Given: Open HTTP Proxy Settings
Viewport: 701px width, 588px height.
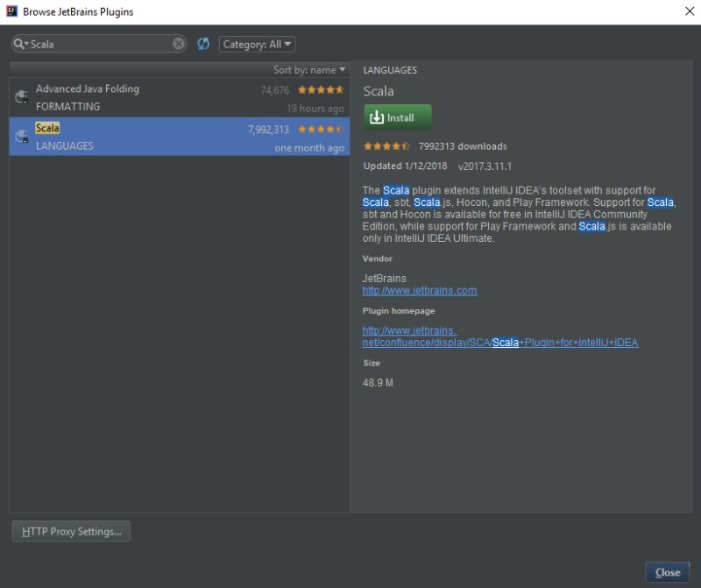Looking at the screenshot, I should coord(70,530).
